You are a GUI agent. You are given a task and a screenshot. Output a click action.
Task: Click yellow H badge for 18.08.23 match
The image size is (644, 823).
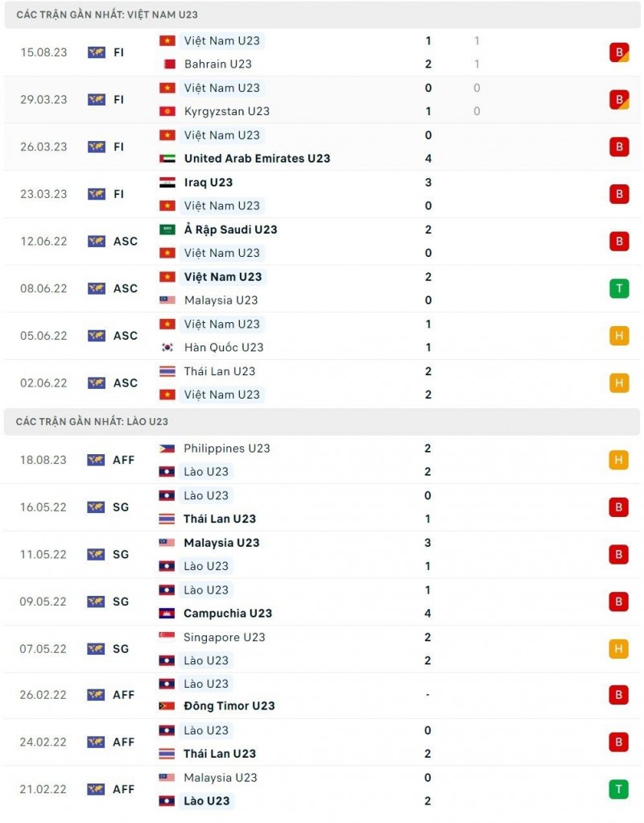[x=618, y=460]
